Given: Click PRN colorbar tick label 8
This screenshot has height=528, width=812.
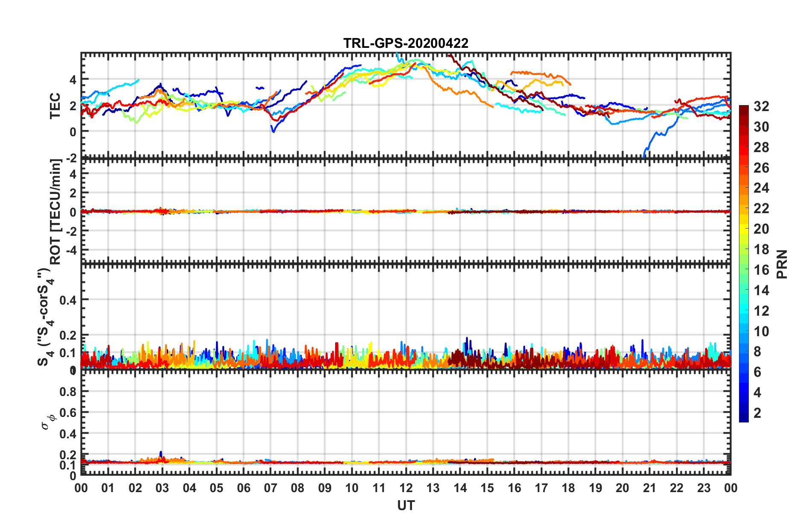Looking at the screenshot, I should pyautogui.click(x=757, y=352).
